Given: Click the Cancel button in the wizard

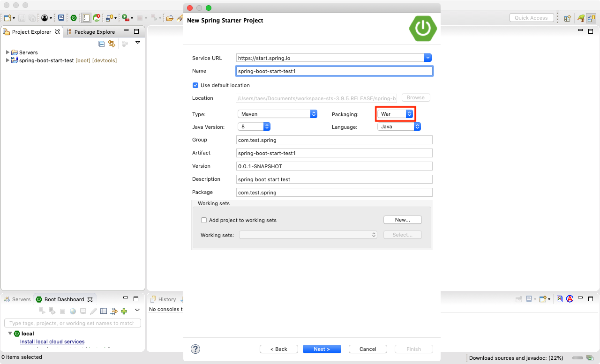Looking at the screenshot, I should (367, 349).
